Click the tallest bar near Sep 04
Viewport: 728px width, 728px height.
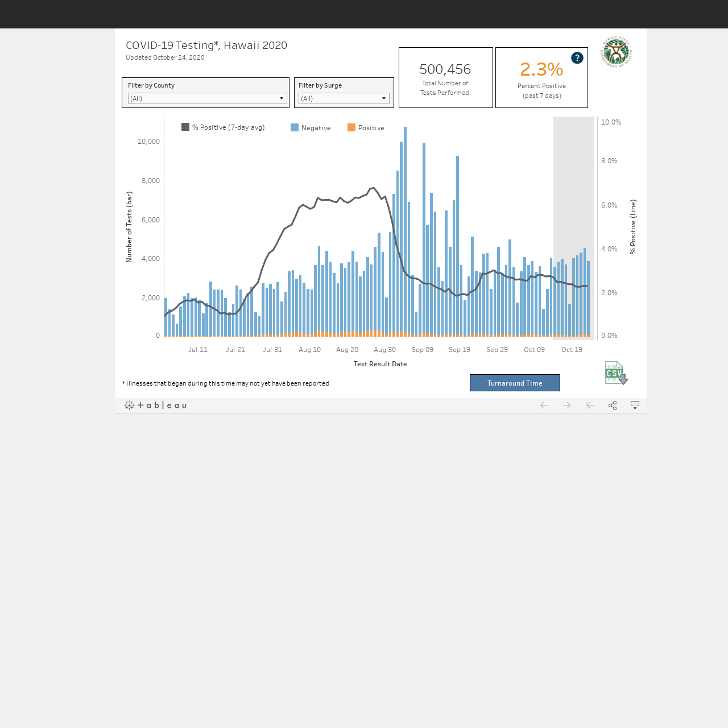pos(406,231)
